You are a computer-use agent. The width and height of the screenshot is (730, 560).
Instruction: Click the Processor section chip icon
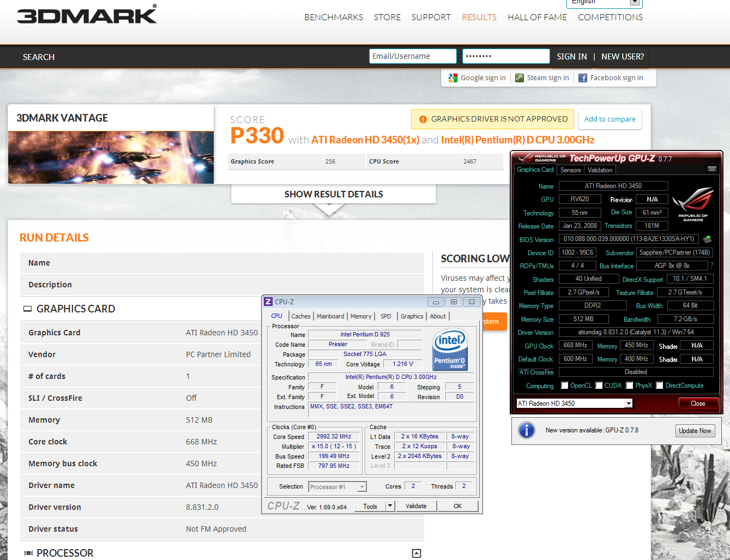(28, 553)
